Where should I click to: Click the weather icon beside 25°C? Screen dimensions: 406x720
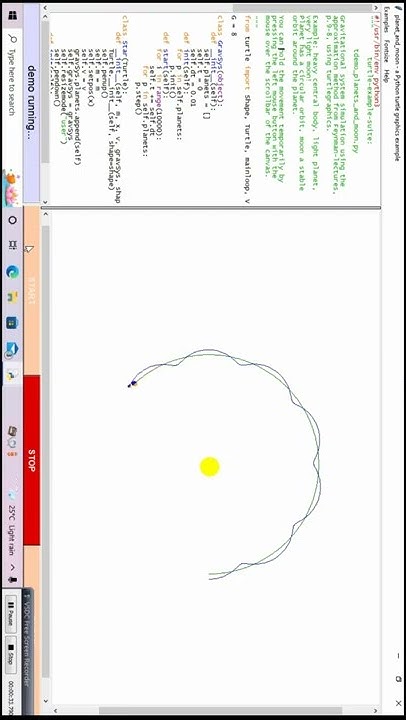[12, 494]
